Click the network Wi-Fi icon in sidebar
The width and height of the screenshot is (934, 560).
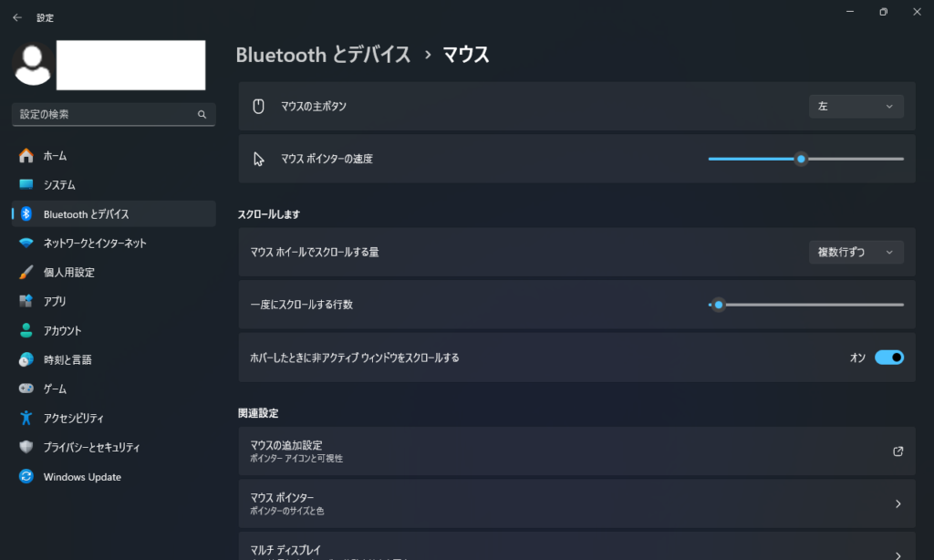click(26, 244)
